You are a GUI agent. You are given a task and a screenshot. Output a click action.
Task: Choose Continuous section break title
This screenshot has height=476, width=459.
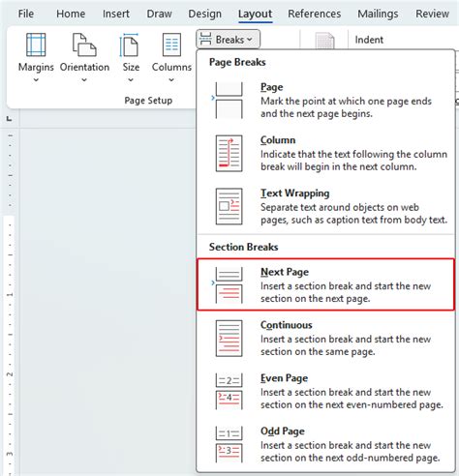(287, 325)
